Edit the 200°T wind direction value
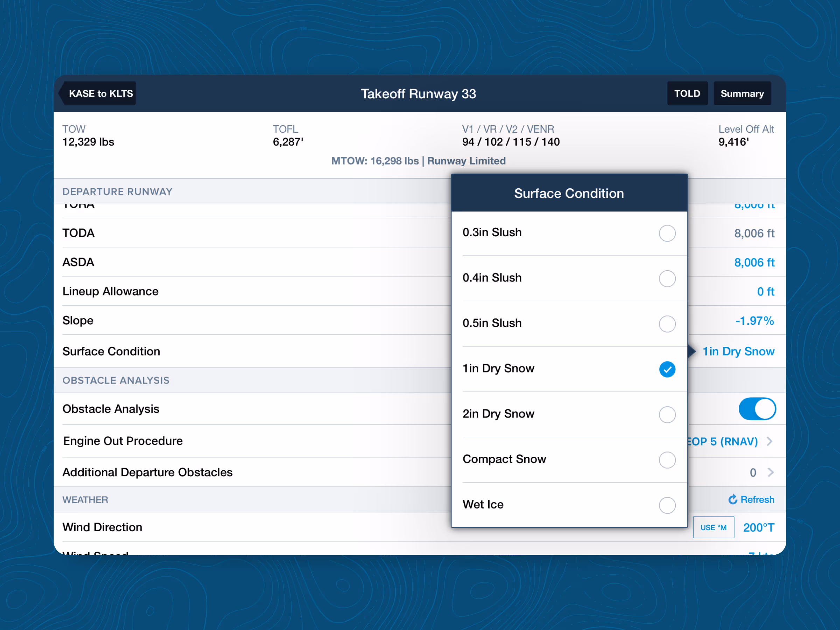840x630 pixels. click(x=758, y=527)
